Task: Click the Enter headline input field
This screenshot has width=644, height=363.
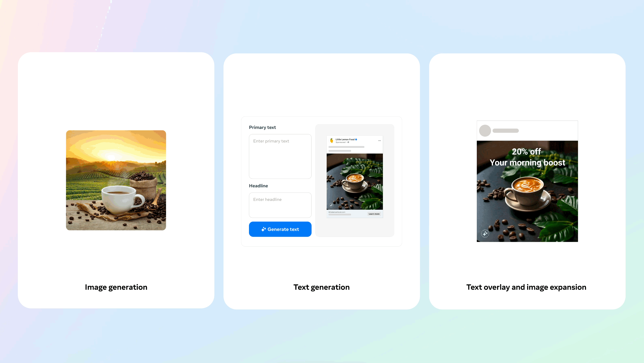Action: (280, 204)
